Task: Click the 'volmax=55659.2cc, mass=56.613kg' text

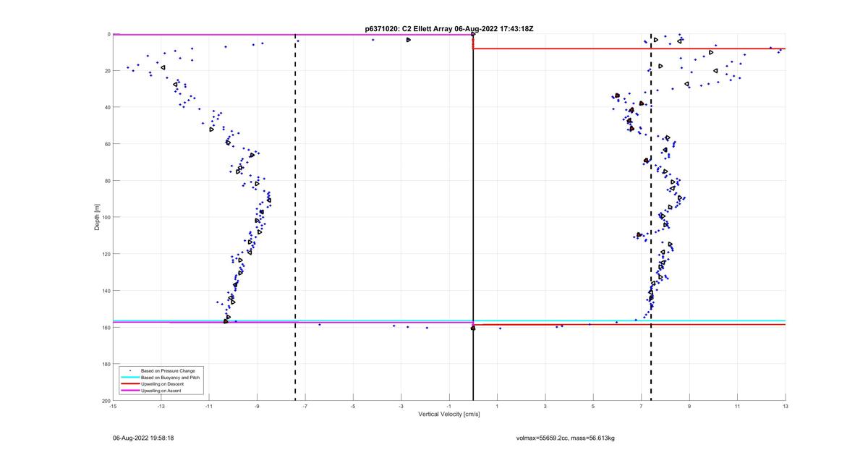Action: point(565,438)
